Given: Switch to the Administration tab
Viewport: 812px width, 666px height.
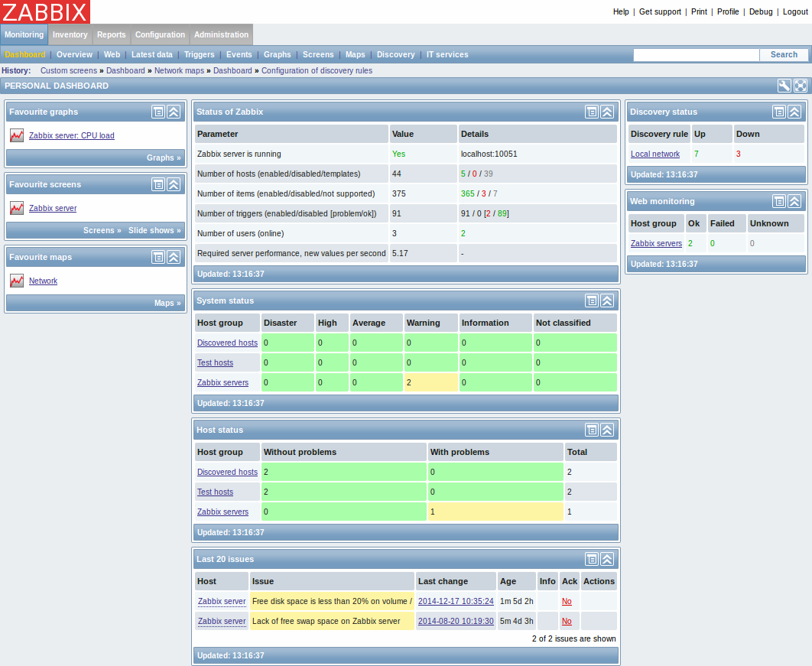Looking at the screenshot, I should click(221, 34).
